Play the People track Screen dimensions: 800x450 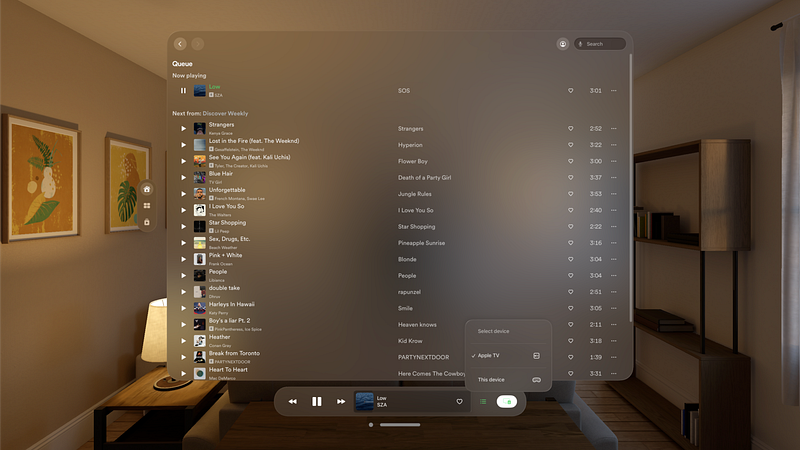coord(183,276)
